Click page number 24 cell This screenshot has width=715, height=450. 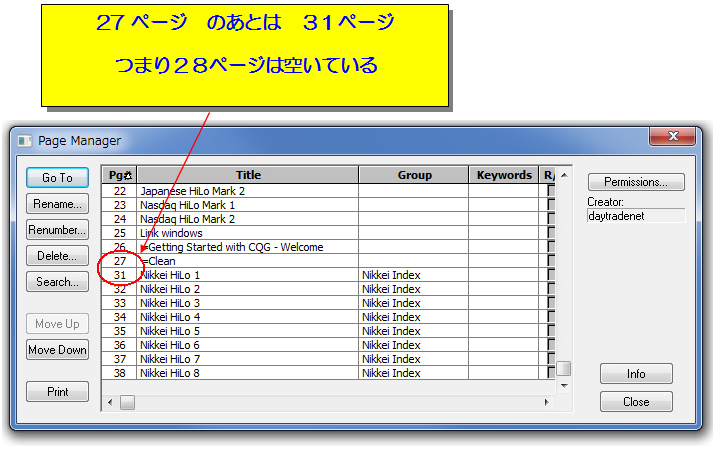(x=119, y=219)
